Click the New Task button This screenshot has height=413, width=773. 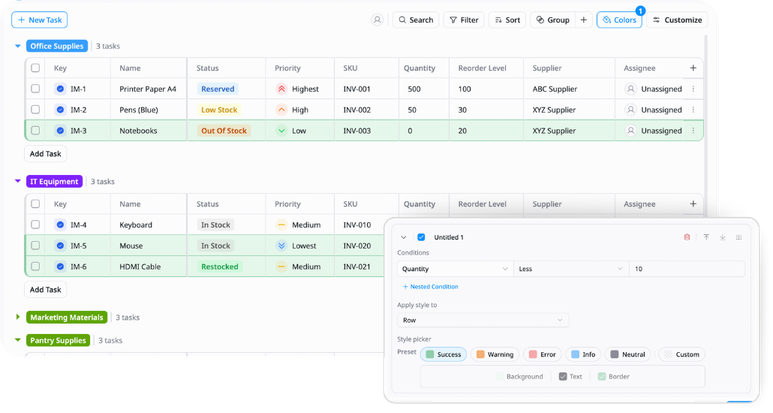tap(39, 20)
